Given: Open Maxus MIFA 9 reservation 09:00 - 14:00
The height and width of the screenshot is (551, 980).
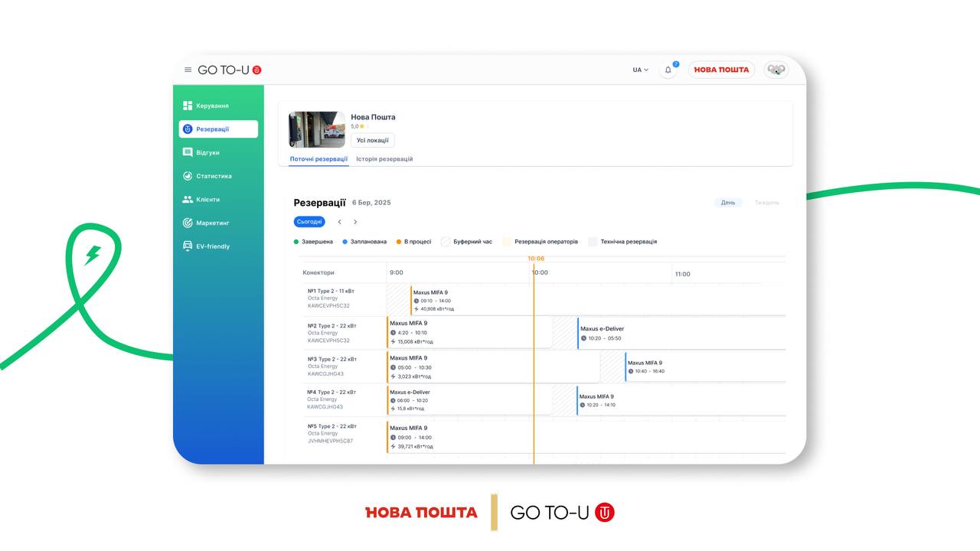Looking at the screenshot, I should pyautogui.click(x=586, y=436).
